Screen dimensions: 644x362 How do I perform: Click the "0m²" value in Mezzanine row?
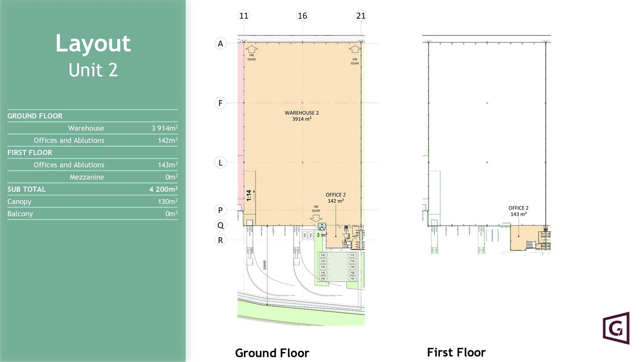(x=171, y=177)
